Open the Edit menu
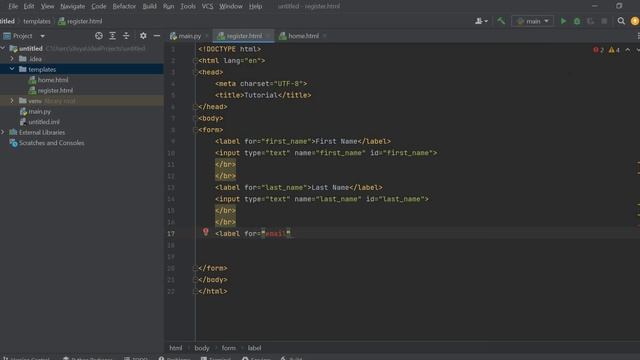The image size is (640, 360). click(x=29, y=6)
